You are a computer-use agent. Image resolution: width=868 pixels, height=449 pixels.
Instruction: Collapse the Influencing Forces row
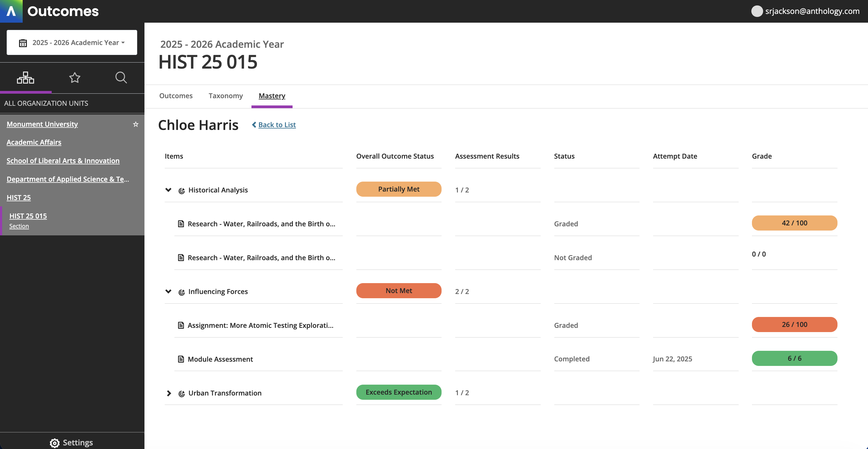(x=168, y=291)
